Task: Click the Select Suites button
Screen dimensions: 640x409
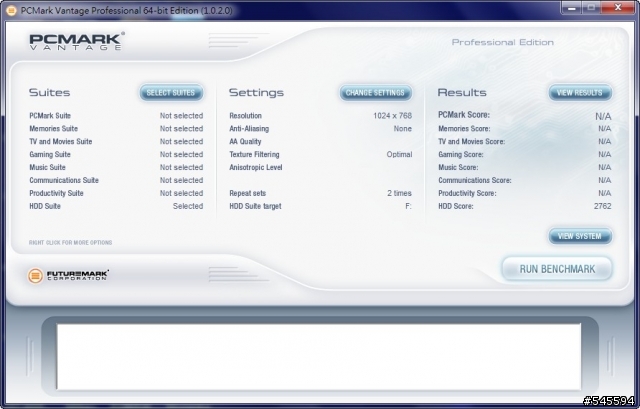Action: coord(171,93)
